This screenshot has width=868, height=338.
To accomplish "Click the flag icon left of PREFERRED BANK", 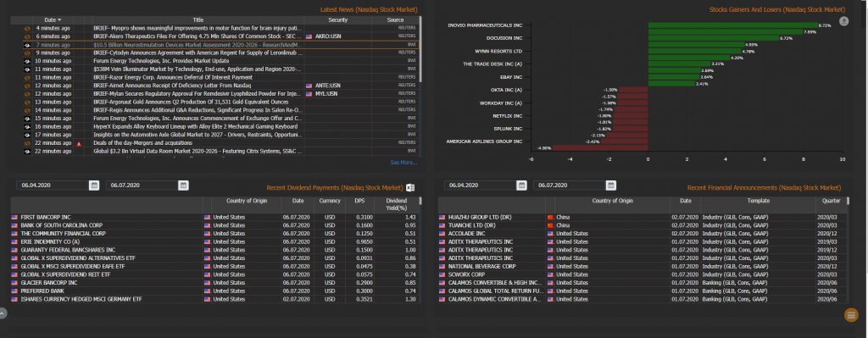I will [14, 291].
